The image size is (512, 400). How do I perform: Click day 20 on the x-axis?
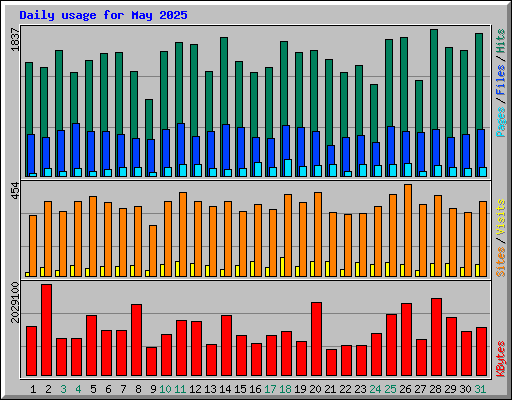coord(315,389)
